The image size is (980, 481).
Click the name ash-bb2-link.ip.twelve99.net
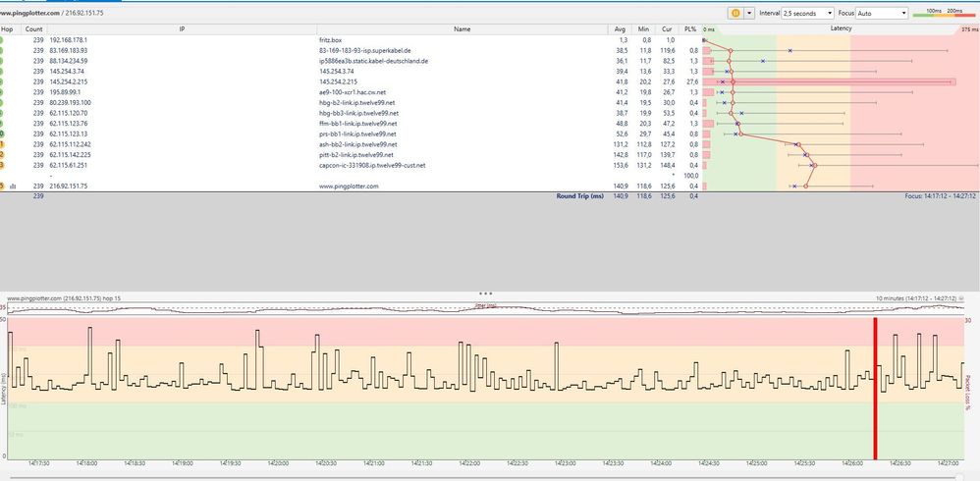358,144
